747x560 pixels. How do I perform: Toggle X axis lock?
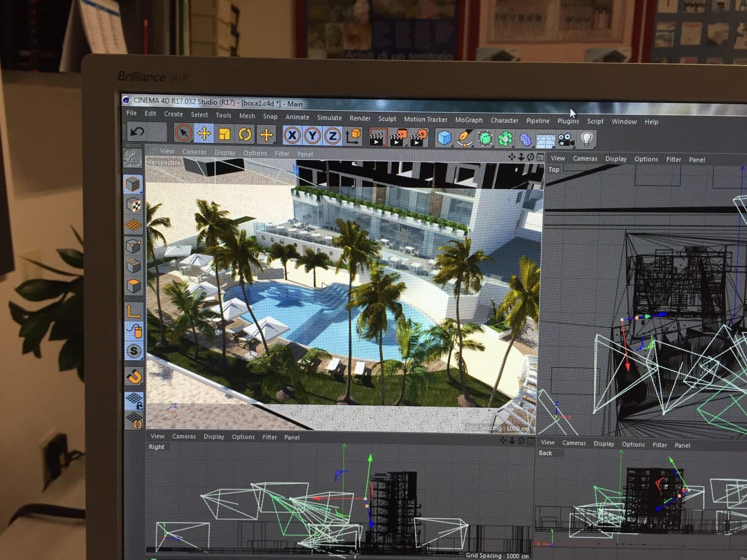pos(292,135)
